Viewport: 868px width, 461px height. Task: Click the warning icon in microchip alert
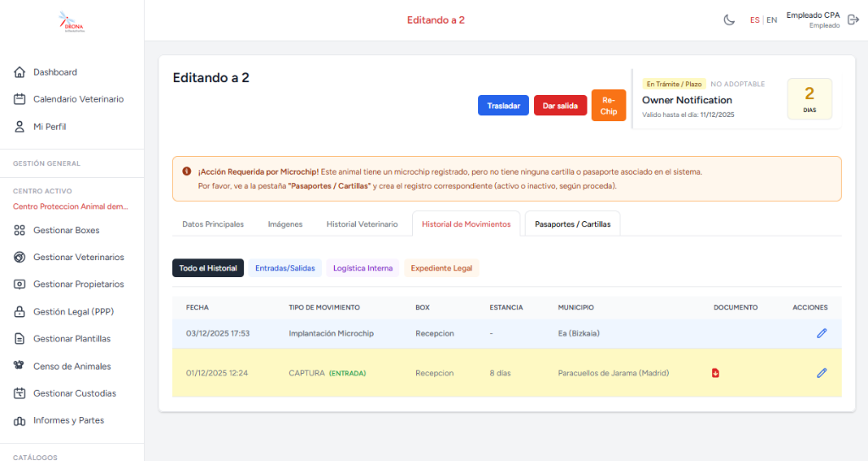186,171
